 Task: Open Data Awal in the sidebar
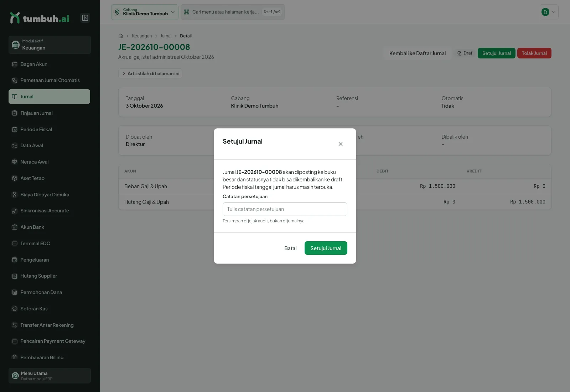(x=49, y=145)
